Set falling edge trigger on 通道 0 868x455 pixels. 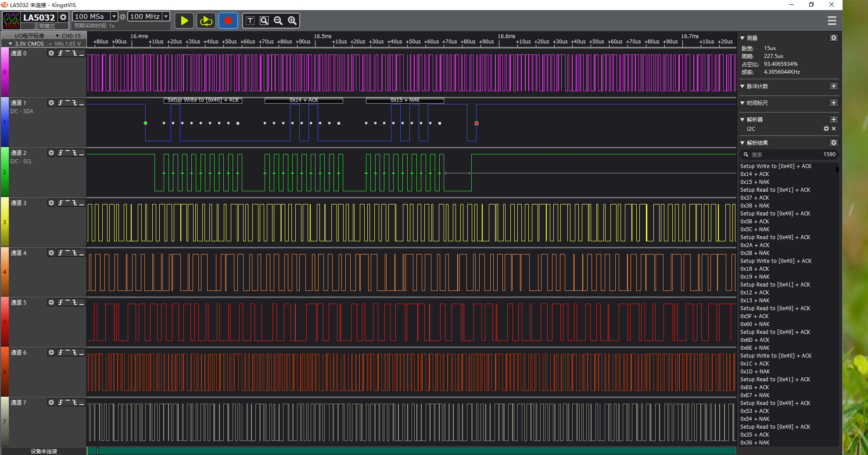coord(75,53)
